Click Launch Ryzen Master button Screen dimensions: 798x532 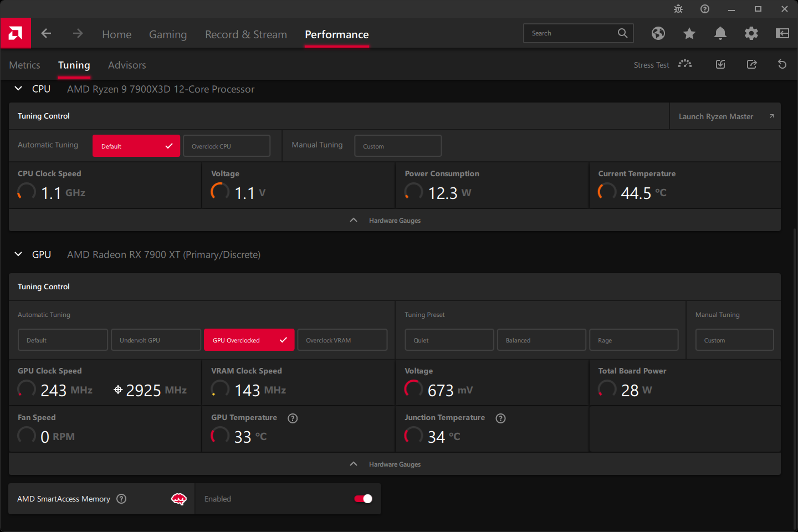tap(725, 116)
